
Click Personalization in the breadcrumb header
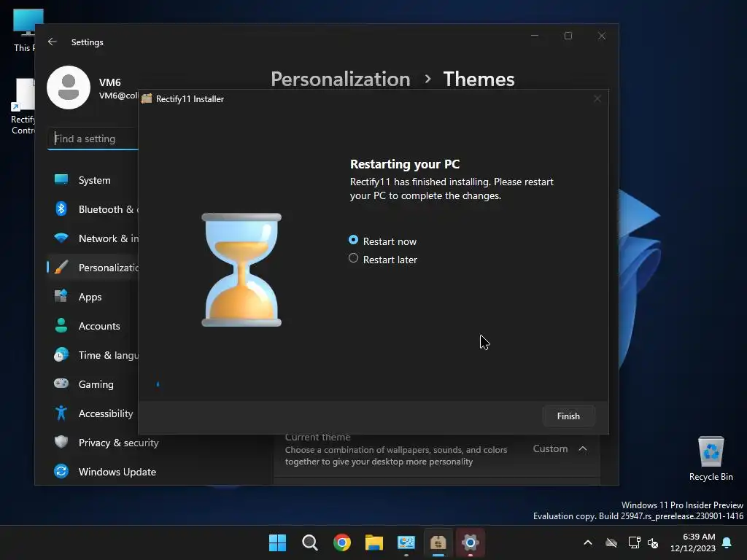(x=341, y=79)
